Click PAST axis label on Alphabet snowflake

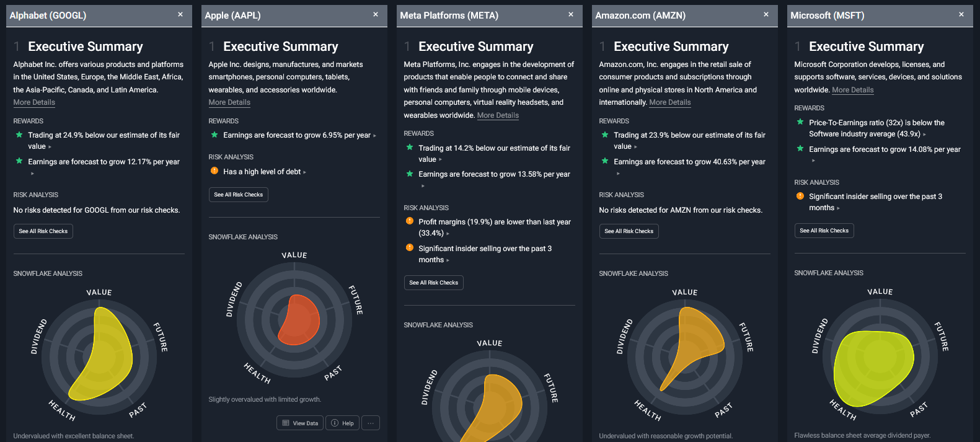(138, 410)
